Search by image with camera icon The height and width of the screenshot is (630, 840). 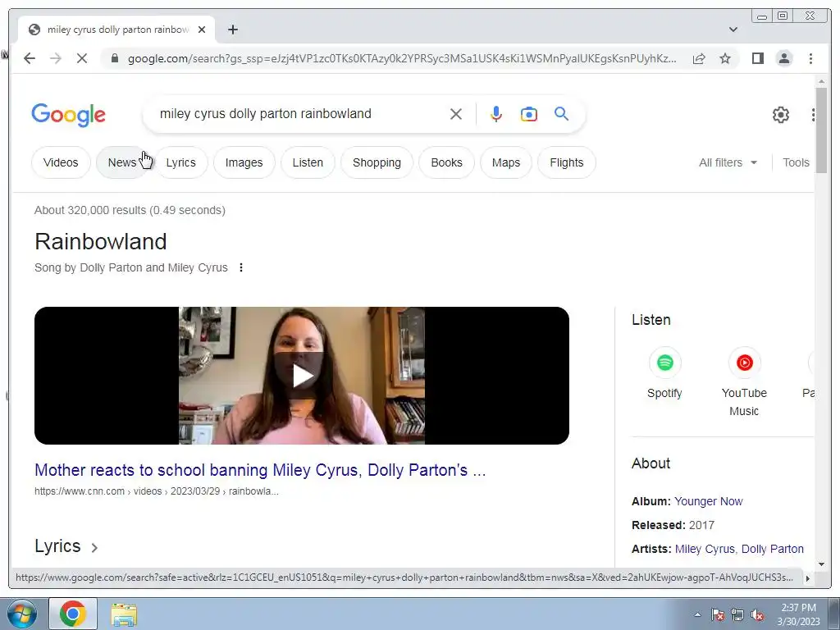[529, 114]
